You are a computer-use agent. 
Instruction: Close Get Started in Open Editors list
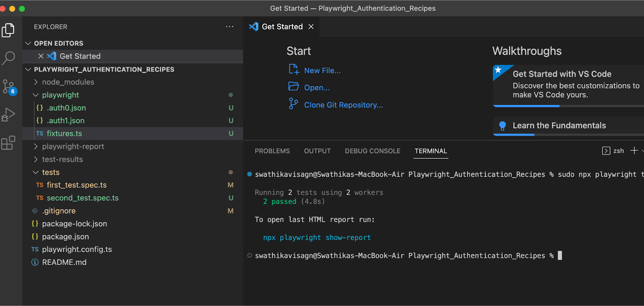click(41, 56)
